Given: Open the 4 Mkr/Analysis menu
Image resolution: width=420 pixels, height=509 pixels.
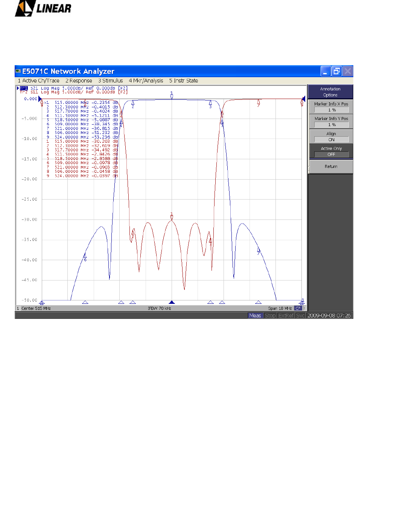Looking at the screenshot, I should 146,81.
